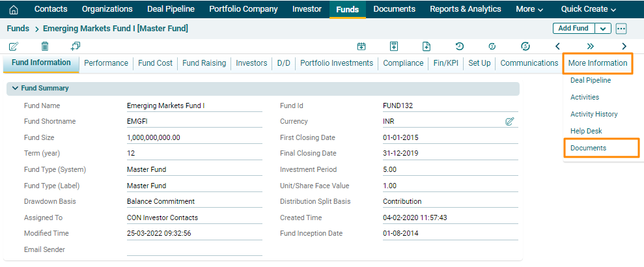Expand the Quick Create menu
The height and width of the screenshot is (267, 644).
588,9
